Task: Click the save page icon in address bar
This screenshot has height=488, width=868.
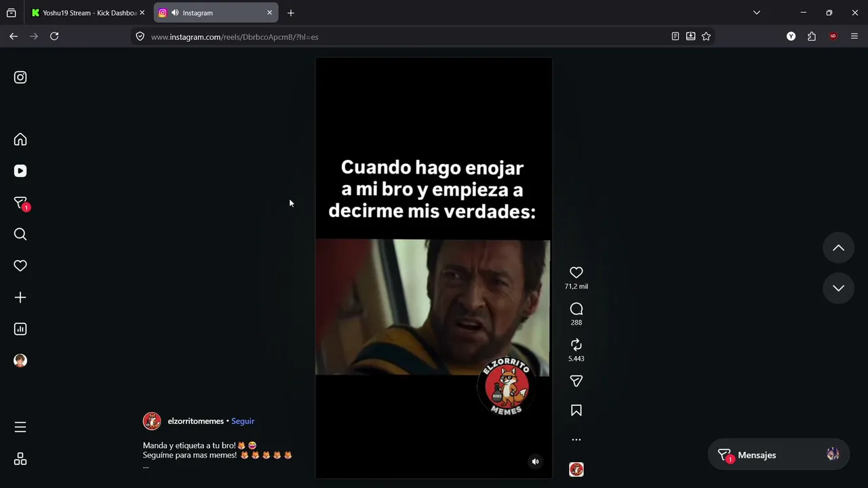Action: [x=691, y=37]
